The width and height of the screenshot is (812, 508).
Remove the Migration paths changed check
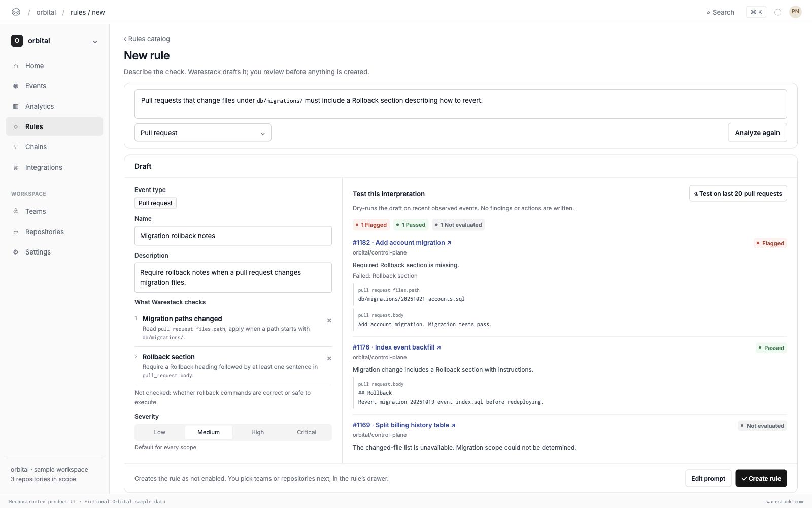point(329,320)
